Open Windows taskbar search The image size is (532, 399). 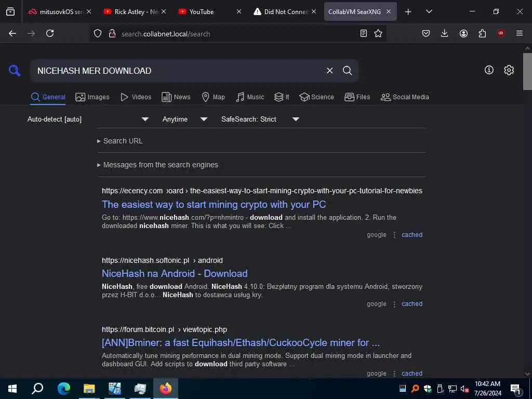(x=37, y=389)
